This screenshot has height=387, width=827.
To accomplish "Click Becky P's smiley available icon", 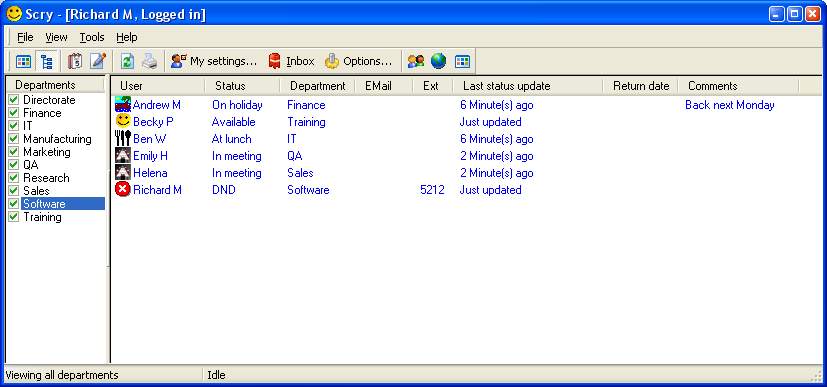I will coord(123,121).
